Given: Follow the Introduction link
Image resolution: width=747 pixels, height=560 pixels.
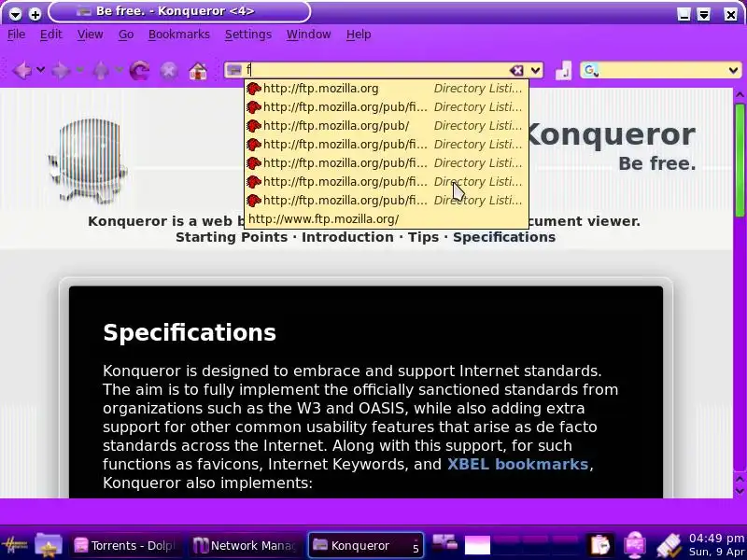Looking at the screenshot, I should (x=347, y=237).
